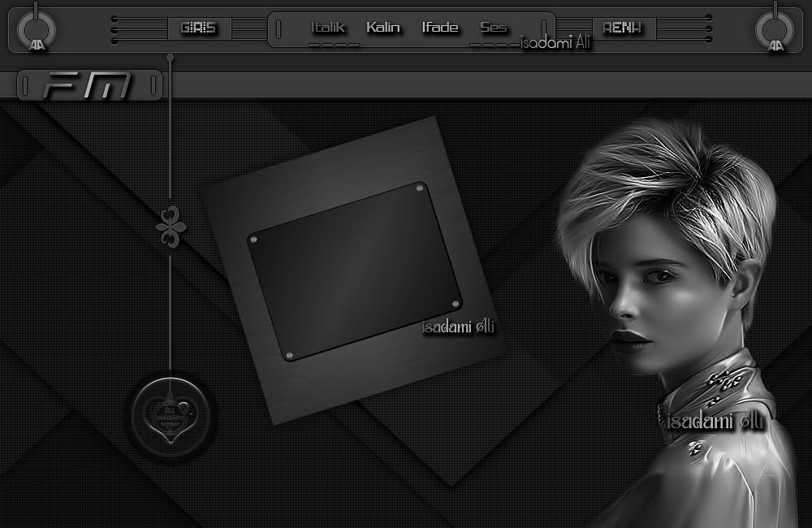Click the dotted slider left of GiRiS

pos(140,29)
